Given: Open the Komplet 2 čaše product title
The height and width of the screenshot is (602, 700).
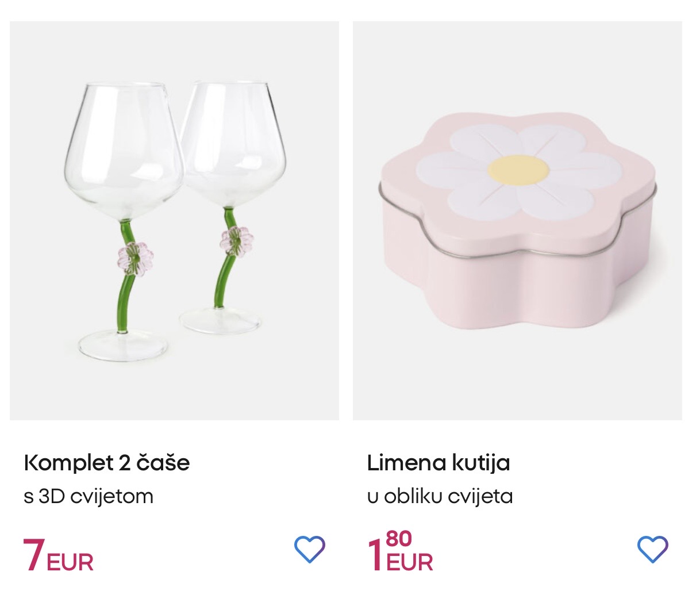Looking at the screenshot, I should [x=107, y=462].
